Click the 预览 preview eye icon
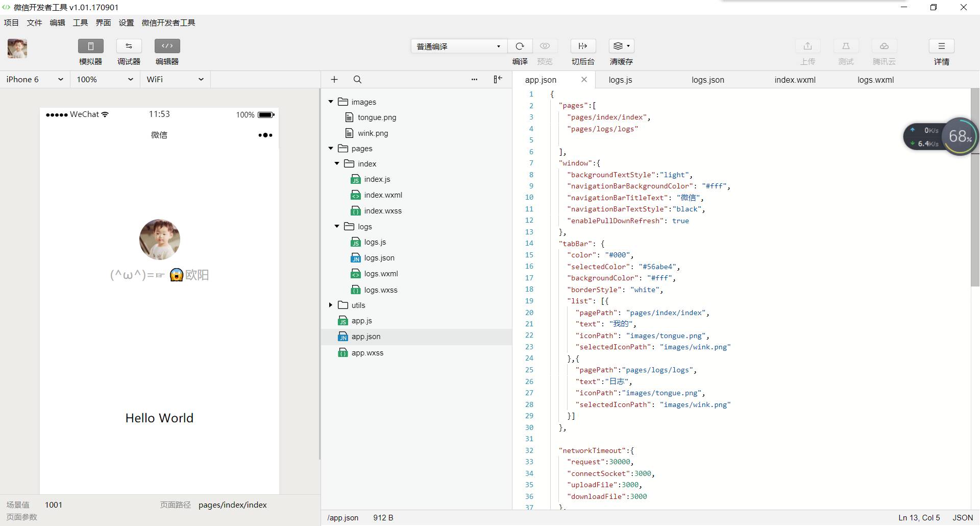 coord(545,46)
